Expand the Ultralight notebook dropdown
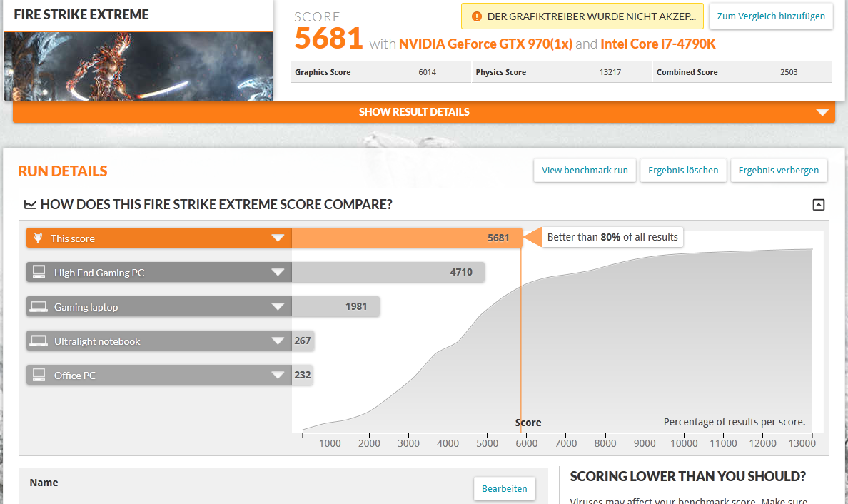 (278, 341)
